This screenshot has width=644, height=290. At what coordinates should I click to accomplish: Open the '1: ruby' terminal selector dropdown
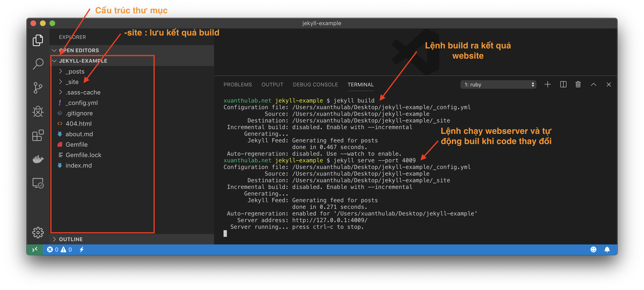[498, 85]
